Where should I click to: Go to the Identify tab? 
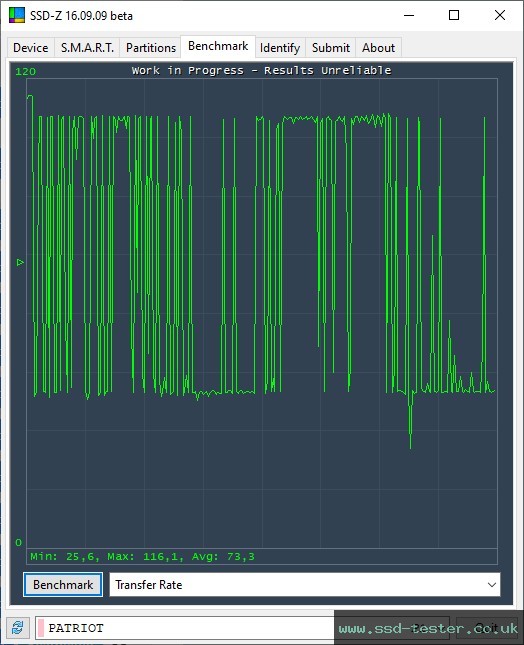click(280, 48)
